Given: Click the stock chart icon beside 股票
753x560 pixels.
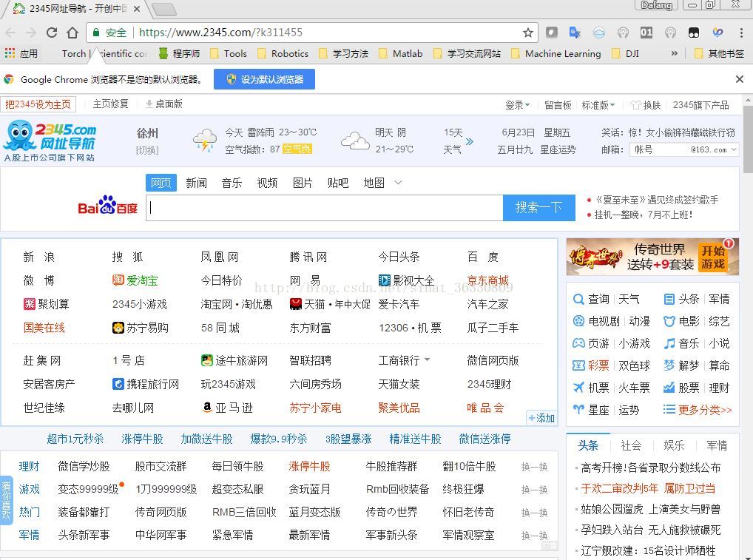Looking at the screenshot, I should (x=669, y=388).
